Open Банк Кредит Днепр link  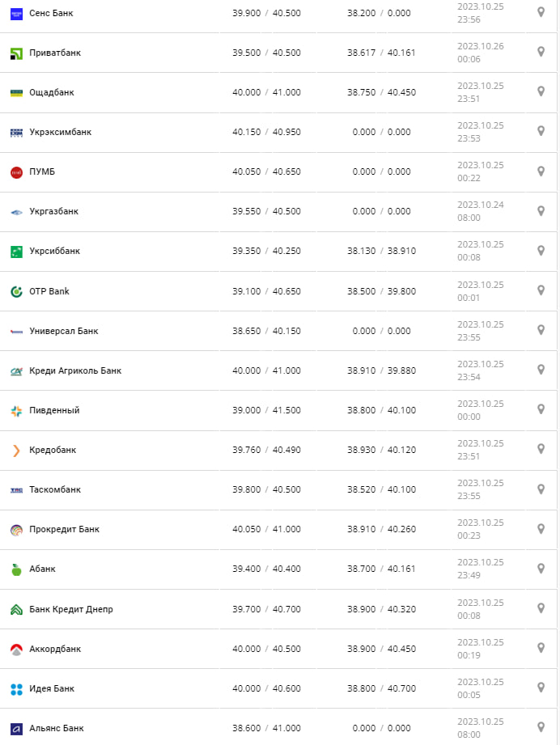(70, 609)
